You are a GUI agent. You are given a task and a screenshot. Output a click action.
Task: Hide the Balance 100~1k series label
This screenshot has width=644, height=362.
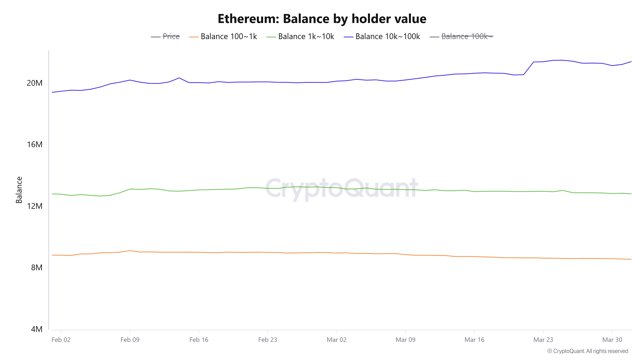click(x=229, y=37)
